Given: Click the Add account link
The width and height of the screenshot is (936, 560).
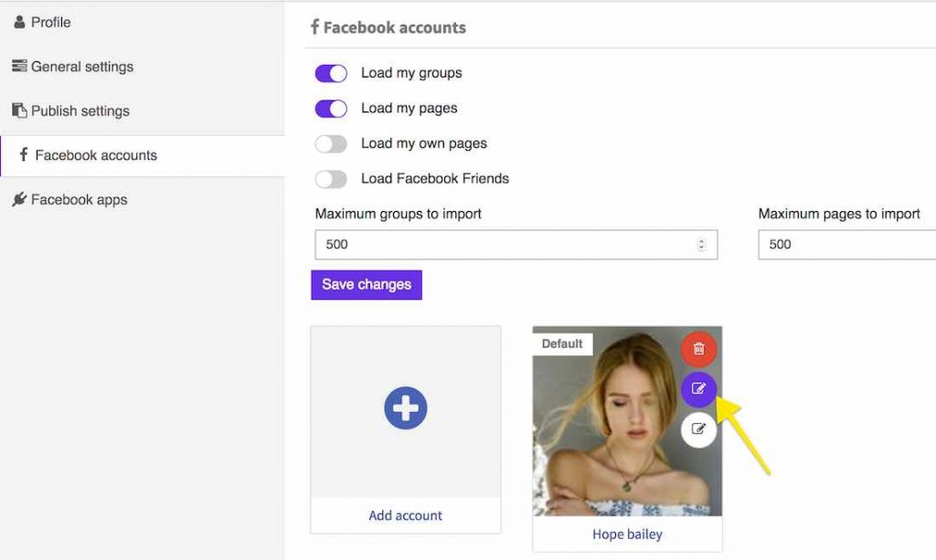Looking at the screenshot, I should 405,515.
